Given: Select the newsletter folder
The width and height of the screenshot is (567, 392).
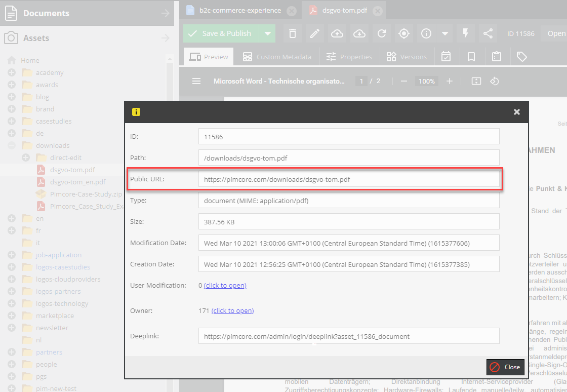Looking at the screenshot, I should [x=52, y=328].
